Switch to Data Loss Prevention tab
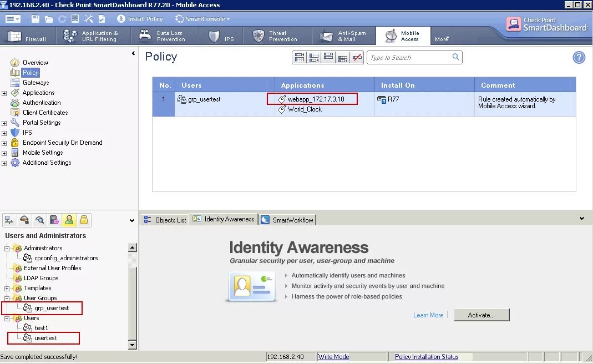 (x=165, y=36)
